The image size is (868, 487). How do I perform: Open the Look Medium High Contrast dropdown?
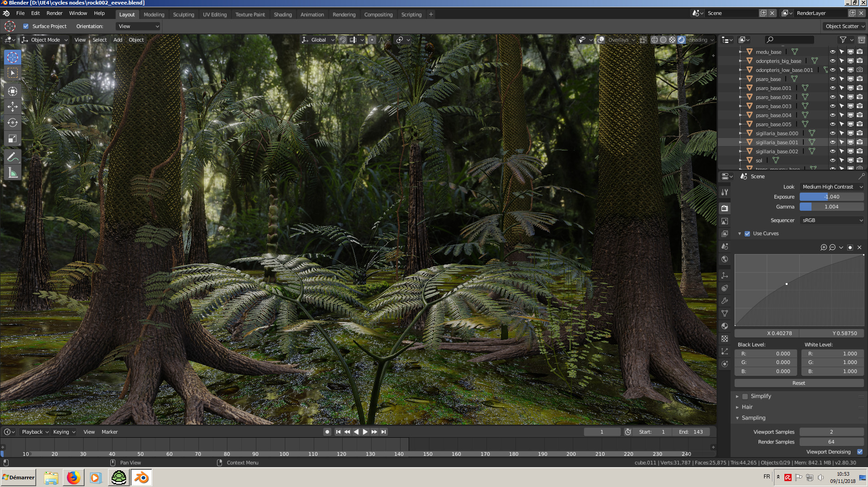(x=832, y=187)
